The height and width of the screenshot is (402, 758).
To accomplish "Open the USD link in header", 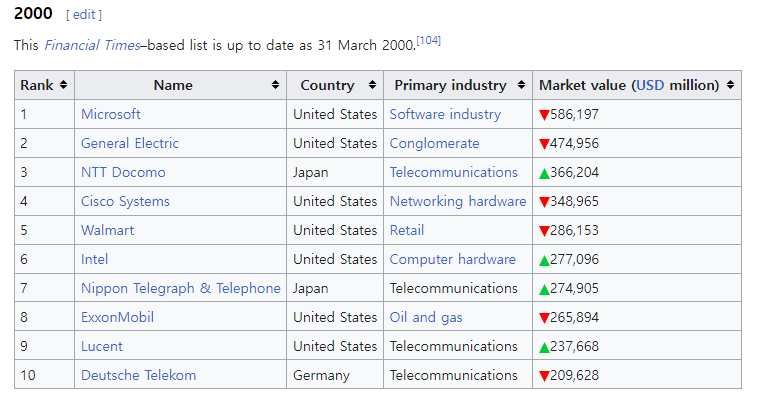I will [x=650, y=85].
